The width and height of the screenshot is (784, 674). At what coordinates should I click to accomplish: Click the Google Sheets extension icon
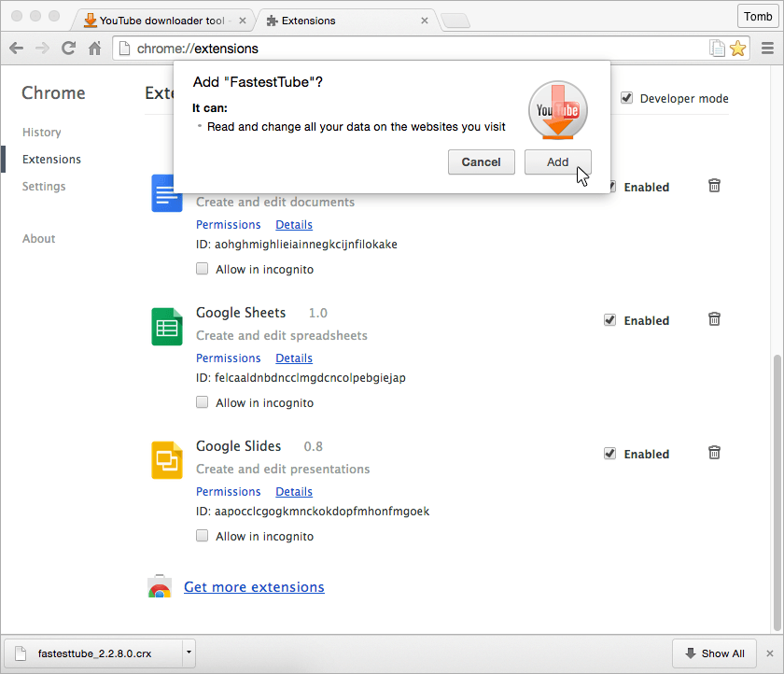point(167,327)
